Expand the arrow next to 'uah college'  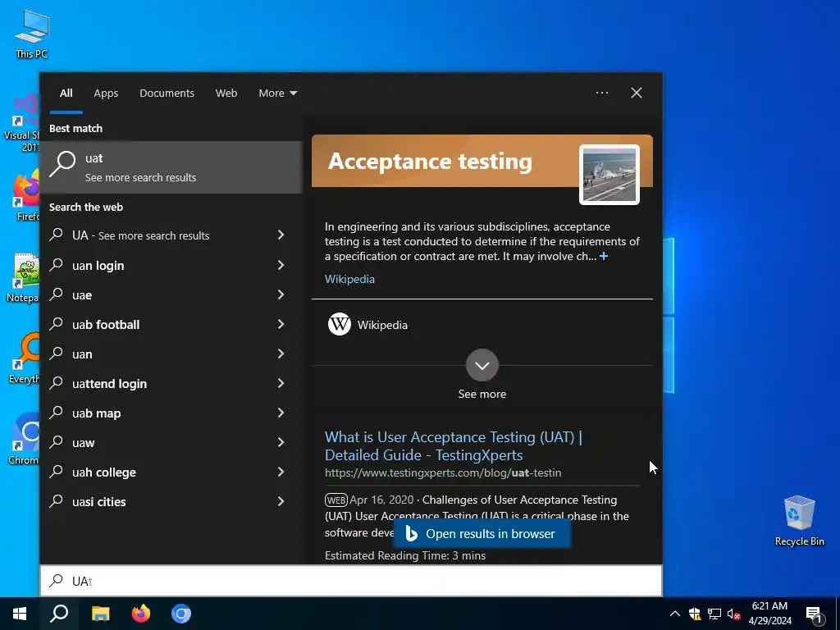coord(281,472)
